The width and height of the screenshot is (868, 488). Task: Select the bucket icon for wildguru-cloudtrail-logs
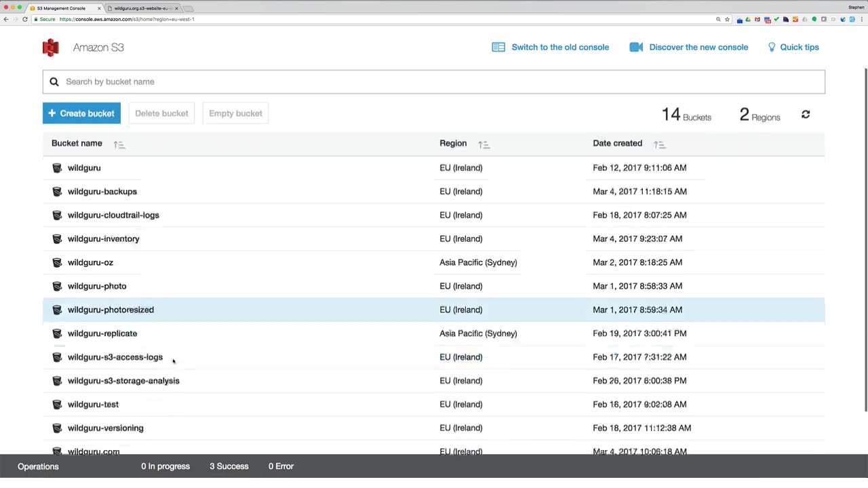(57, 216)
